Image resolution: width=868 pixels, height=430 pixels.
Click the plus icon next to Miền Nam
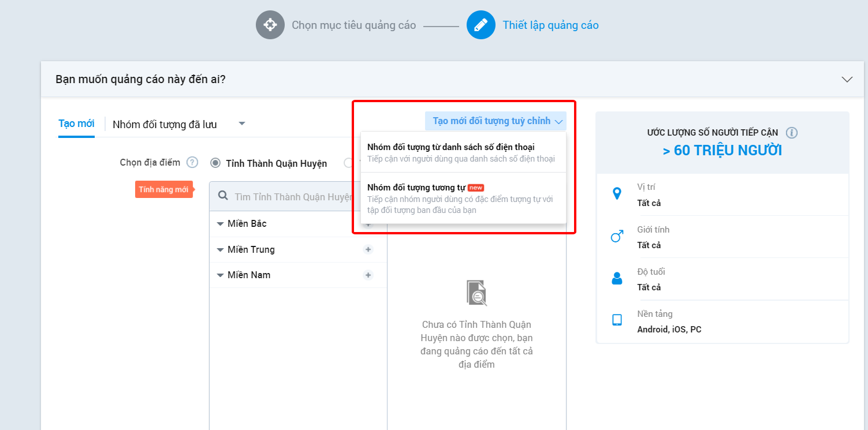click(368, 275)
